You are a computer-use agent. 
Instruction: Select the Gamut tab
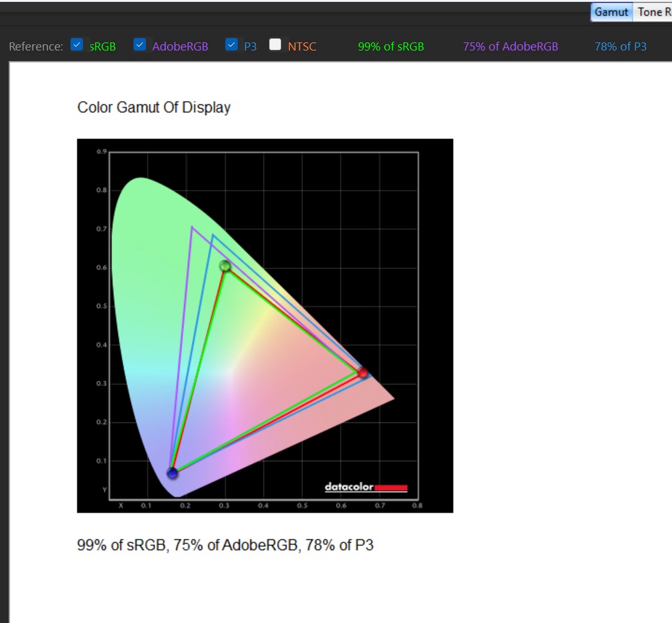[611, 12]
